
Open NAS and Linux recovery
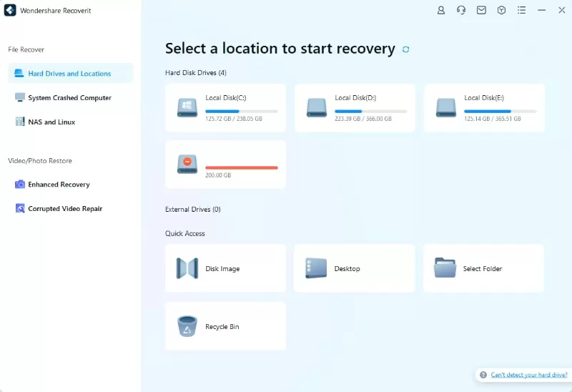pos(70,122)
